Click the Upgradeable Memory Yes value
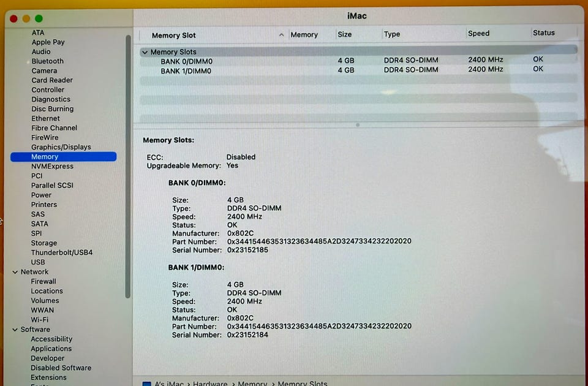588x386 pixels. coord(232,165)
